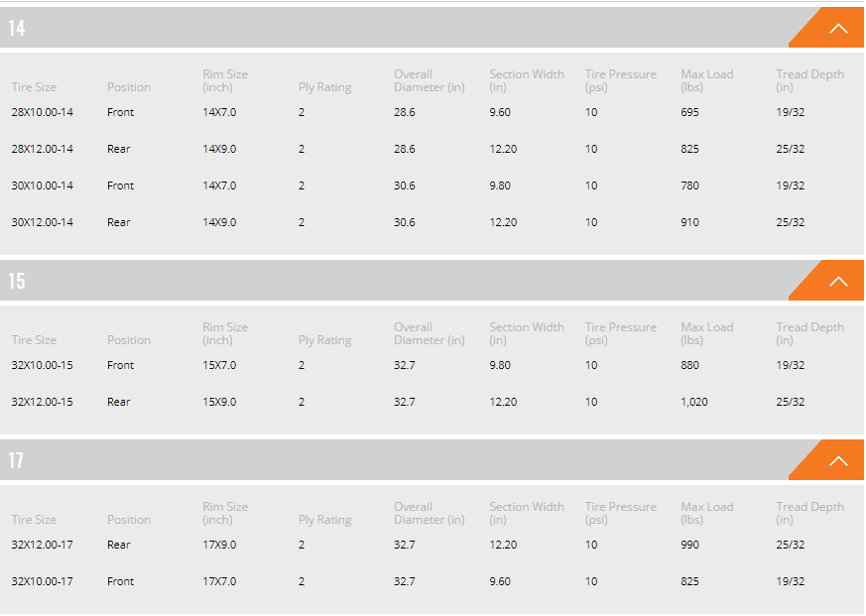The width and height of the screenshot is (866, 616).
Task: Click the 17 section header bar
Action: coord(397,460)
